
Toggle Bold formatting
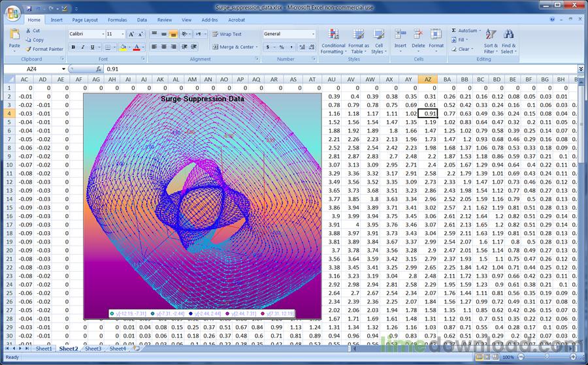(73, 47)
